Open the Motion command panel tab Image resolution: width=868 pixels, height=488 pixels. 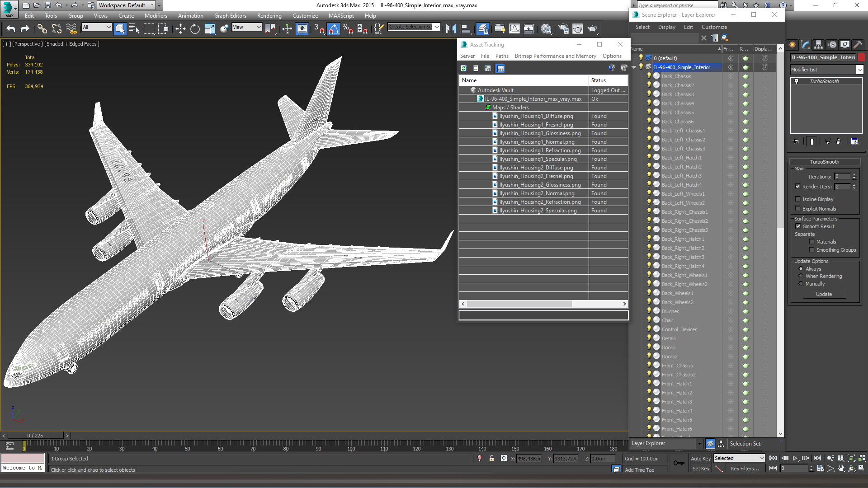point(832,44)
